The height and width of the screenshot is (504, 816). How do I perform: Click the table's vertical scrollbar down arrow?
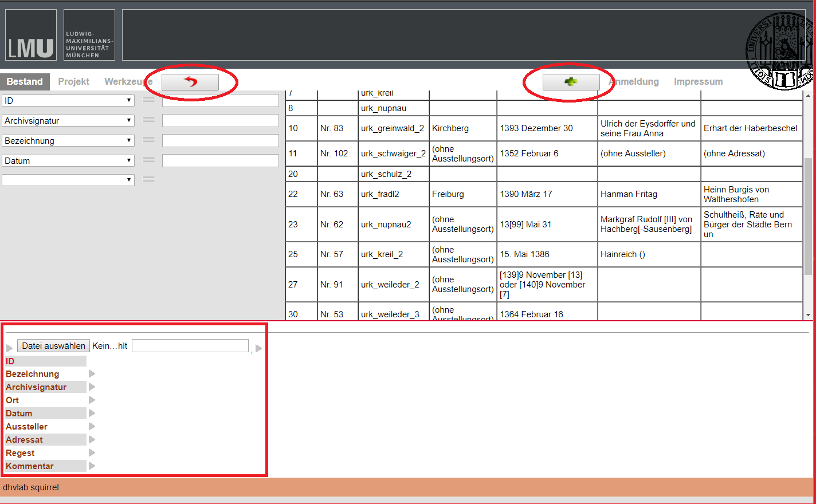[x=808, y=315]
